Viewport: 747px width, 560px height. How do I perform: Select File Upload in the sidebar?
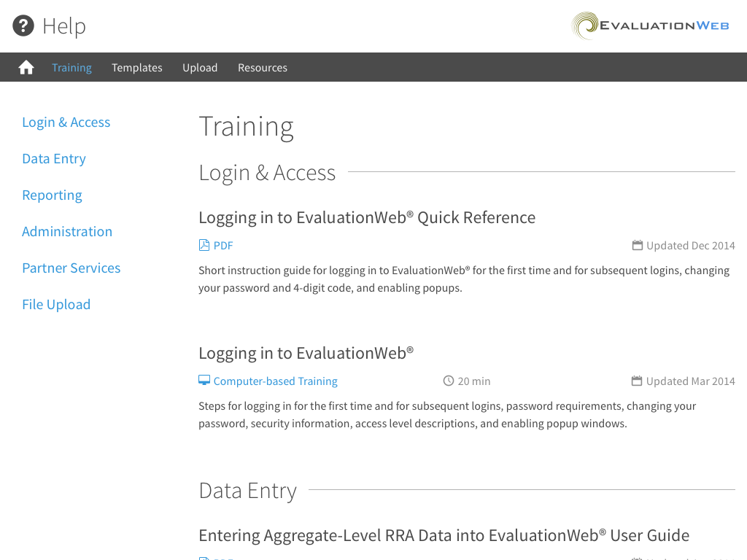56,305
